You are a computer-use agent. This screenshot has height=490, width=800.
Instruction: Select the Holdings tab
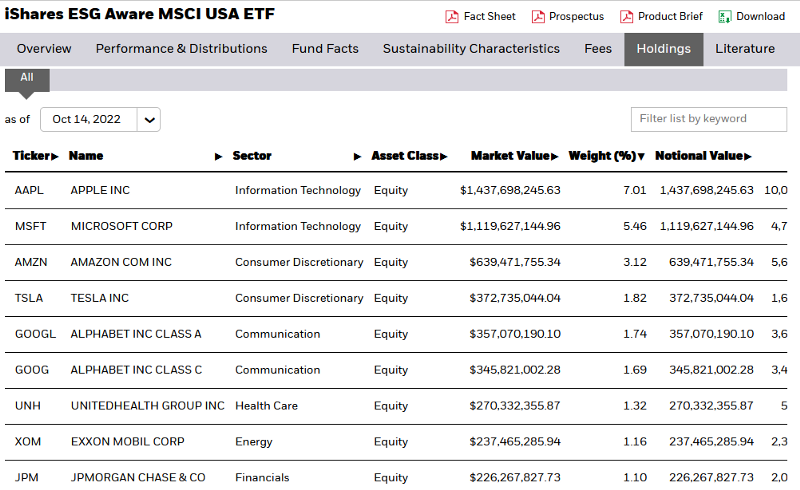pyautogui.click(x=663, y=49)
